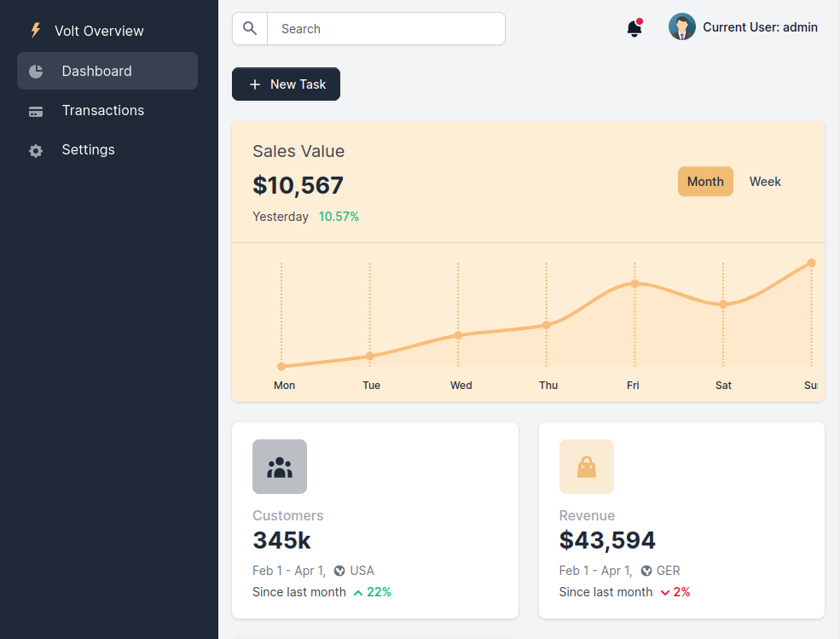Image resolution: width=840 pixels, height=639 pixels.
Task: Click the Volt lightning bolt logo icon
Action: point(36,31)
